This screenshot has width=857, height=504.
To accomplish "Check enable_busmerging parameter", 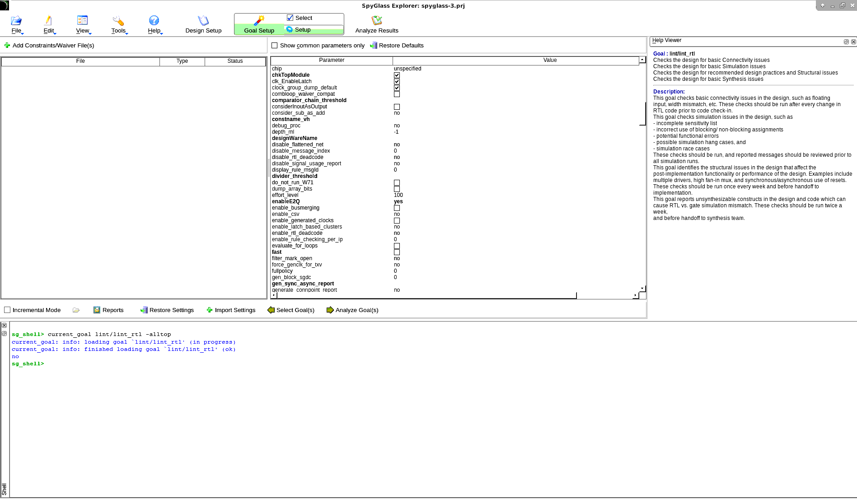I will 397,208.
